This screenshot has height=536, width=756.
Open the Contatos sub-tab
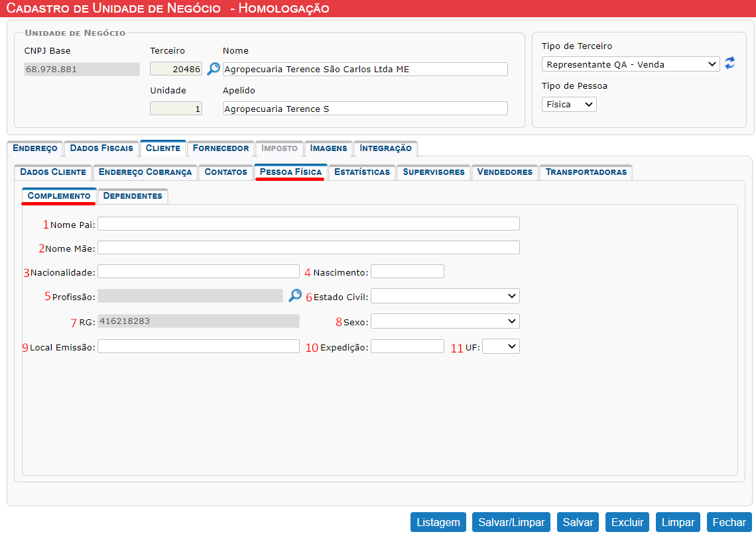225,172
